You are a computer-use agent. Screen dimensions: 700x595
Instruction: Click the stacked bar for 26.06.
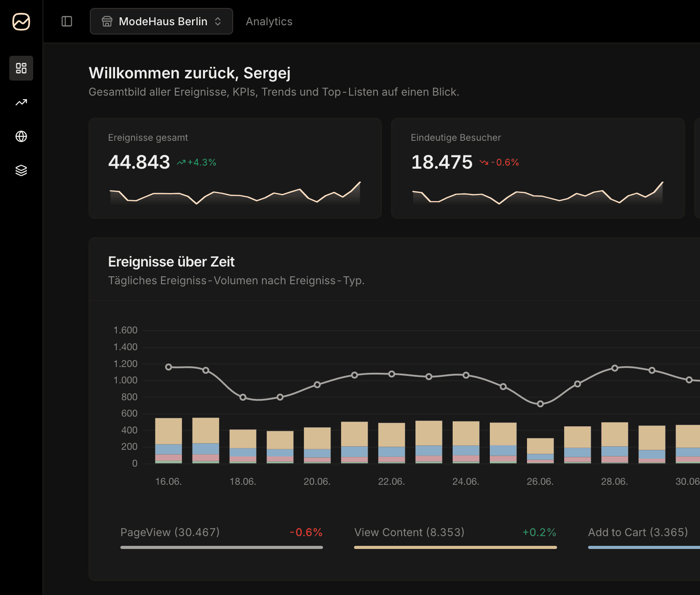click(540, 451)
